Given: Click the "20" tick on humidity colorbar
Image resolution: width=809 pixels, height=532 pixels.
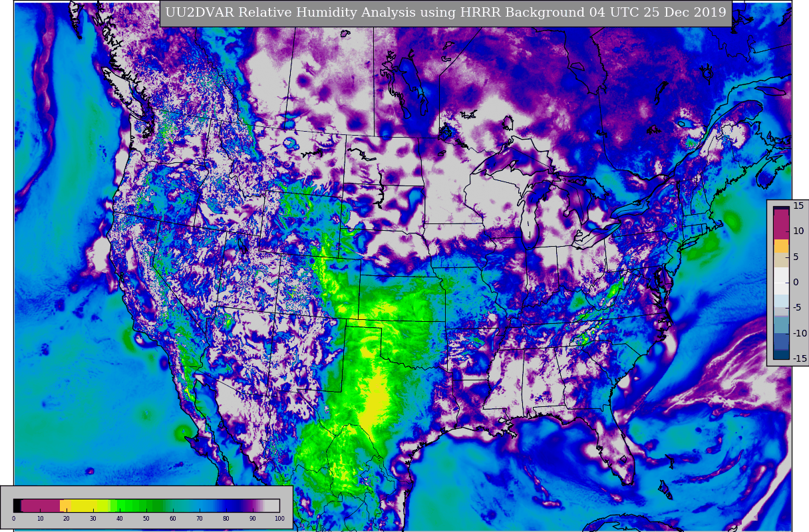Looking at the screenshot, I should [67, 519].
